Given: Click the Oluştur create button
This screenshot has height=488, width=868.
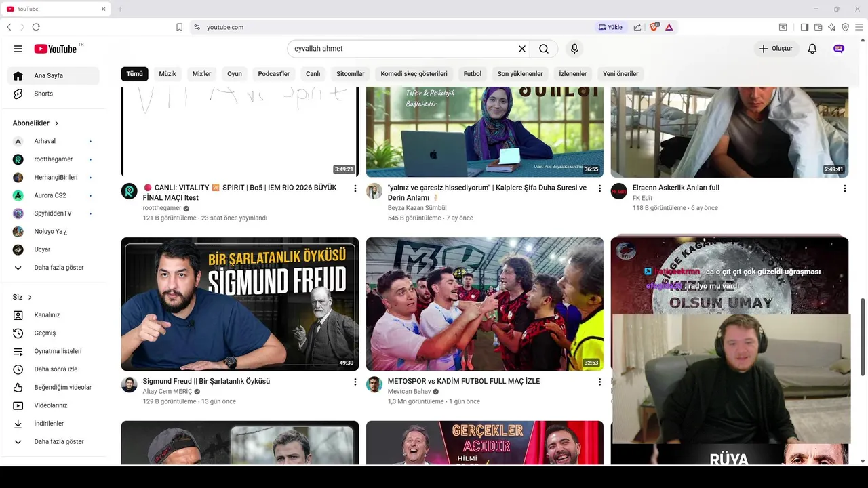Looking at the screenshot, I should click(x=775, y=49).
